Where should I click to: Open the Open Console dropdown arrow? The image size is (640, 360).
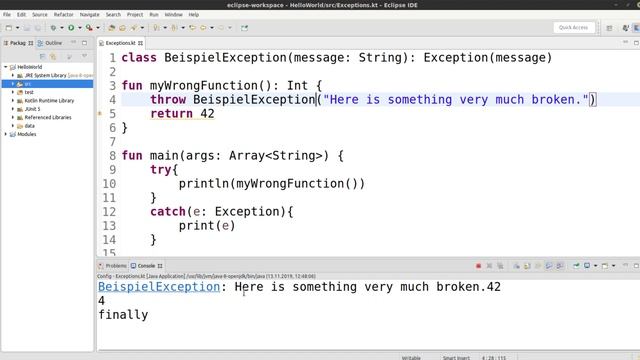[613, 266]
